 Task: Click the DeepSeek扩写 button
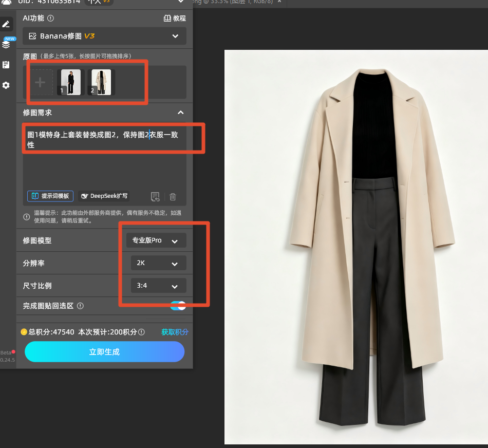click(104, 196)
